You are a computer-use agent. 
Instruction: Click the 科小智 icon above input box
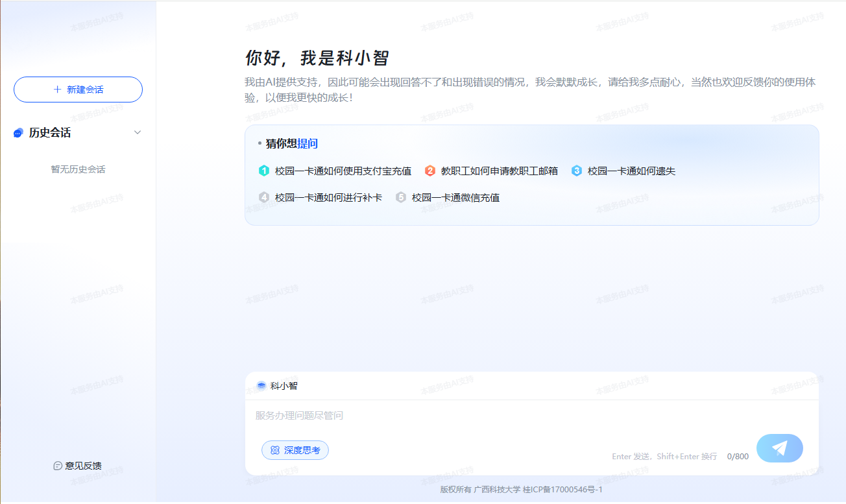point(261,386)
